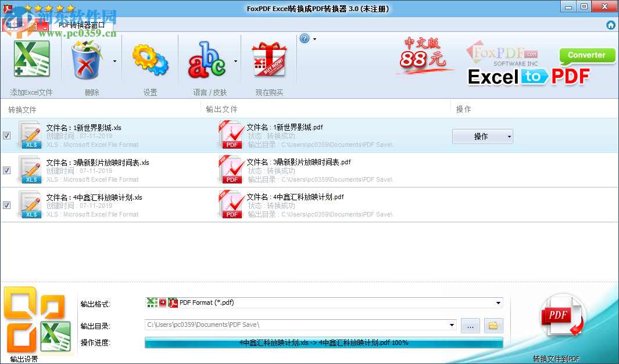Screen dimensions: 619x364
Task: Open the 操作 dropdown on the first row
Action: click(482, 136)
